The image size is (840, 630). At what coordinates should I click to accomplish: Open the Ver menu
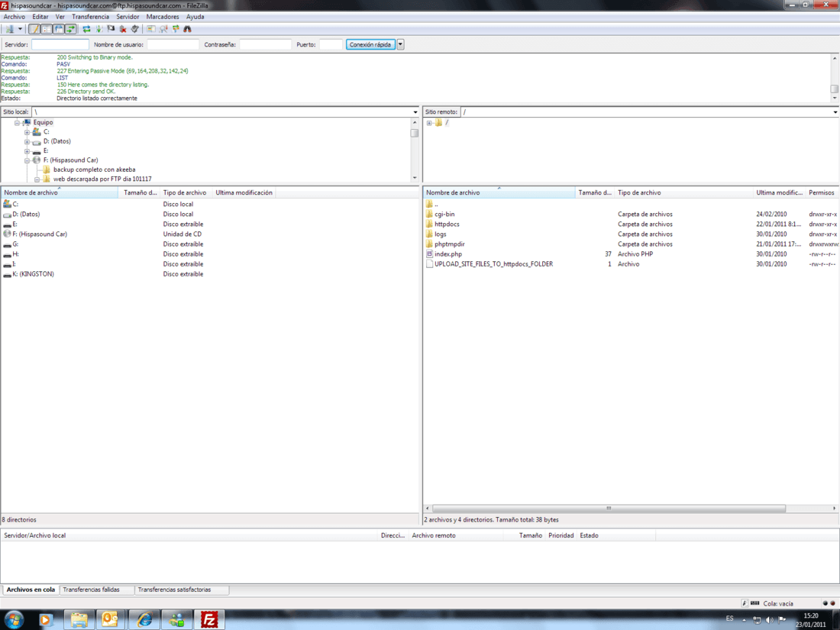[60, 17]
